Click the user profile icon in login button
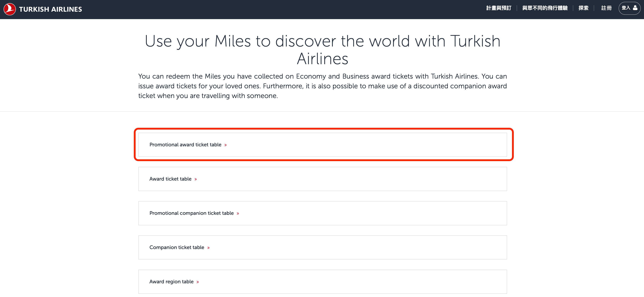 (x=635, y=8)
